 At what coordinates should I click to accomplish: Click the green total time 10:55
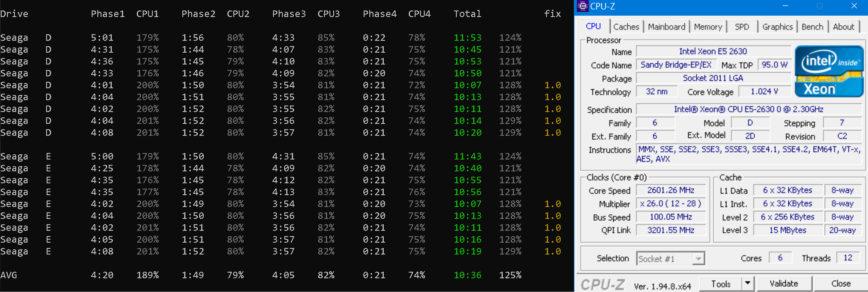pyautogui.click(x=467, y=180)
